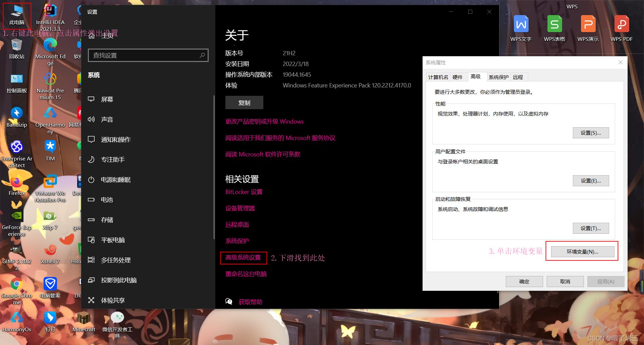Launch VMware Workstation Pro shortcut
Screen dimensions: 644x345
50,189
